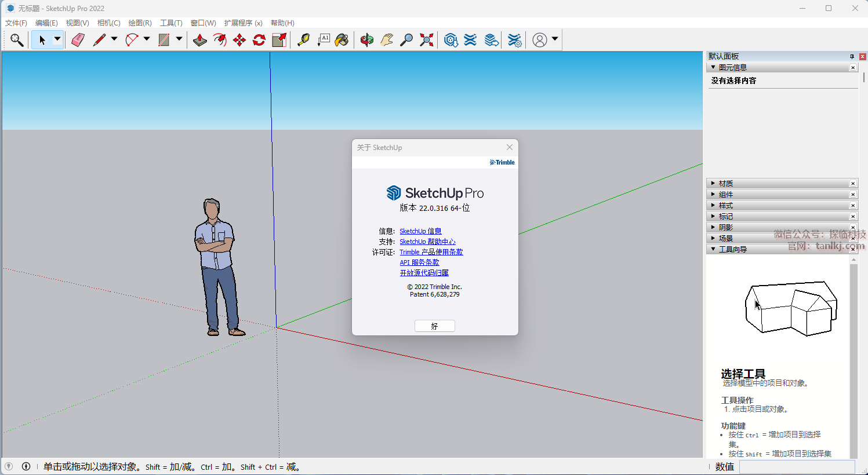Image resolution: width=868 pixels, height=475 pixels.
Task: Open the Select tool dropdown arrow
Action: point(57,39)
